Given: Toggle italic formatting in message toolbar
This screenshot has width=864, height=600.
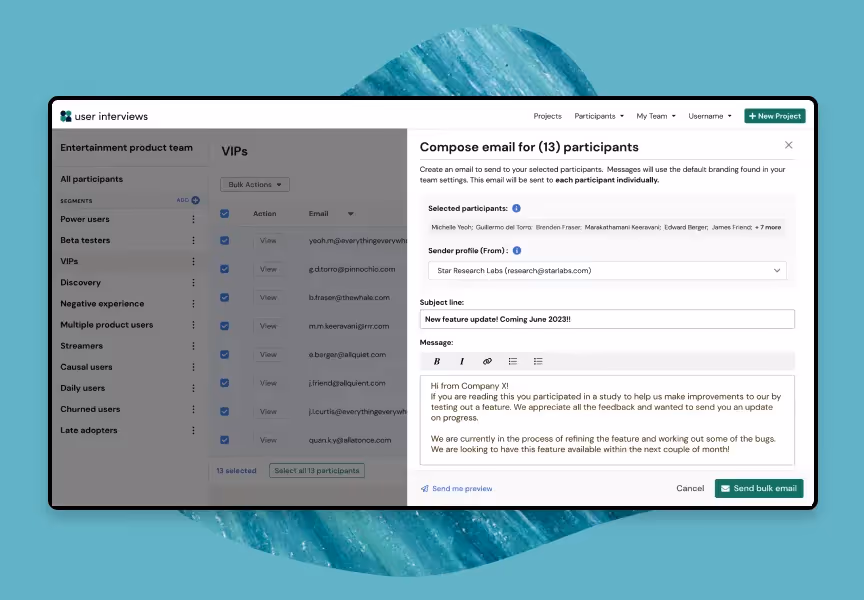Looking at the screenshot, I should pyautogui.click(x=462, y=361).
